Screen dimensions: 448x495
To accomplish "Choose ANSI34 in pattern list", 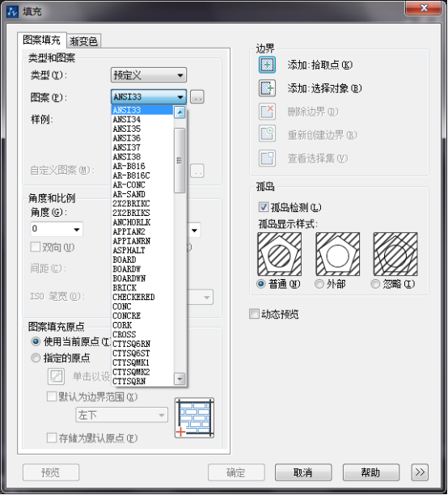I will click(142, 120).
